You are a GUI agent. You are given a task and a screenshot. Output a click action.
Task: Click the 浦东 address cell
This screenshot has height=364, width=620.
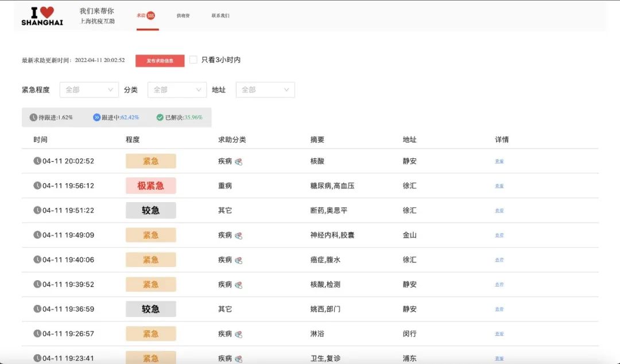click(409, 358)
